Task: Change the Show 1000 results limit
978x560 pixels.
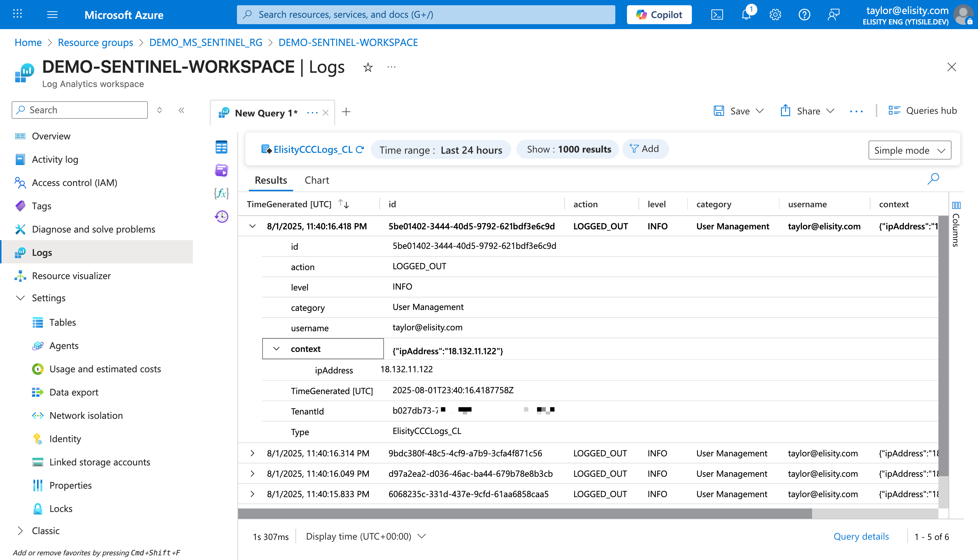Action: [x=567, y=149]
